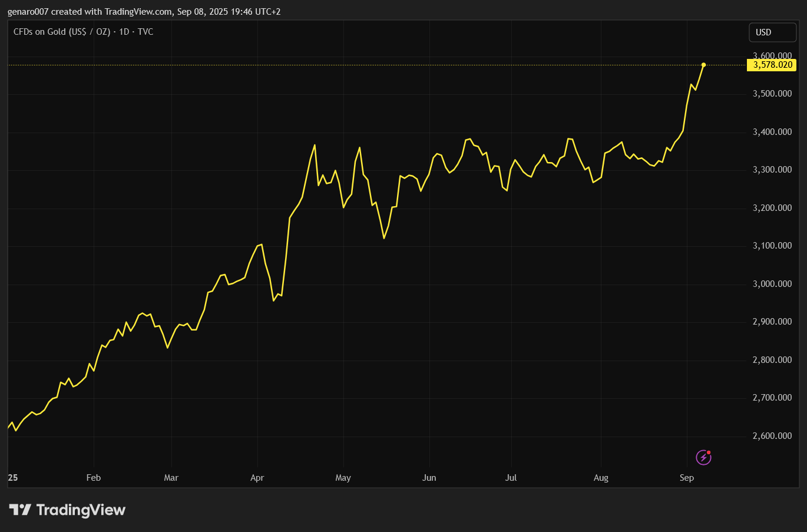Click the 3,500.000 price scale label
The width and height of the screenshot is (807, 532).
coord(772,94)
